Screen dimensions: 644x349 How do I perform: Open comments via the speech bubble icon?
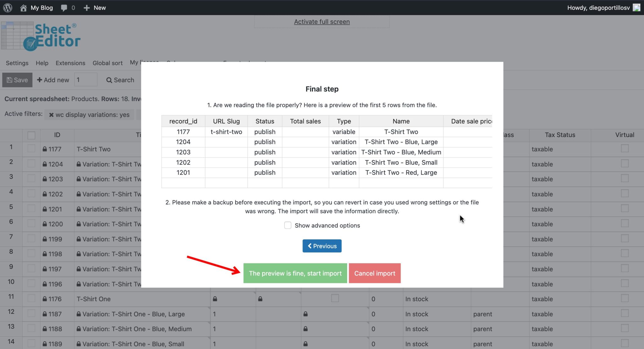click(64, 7)
